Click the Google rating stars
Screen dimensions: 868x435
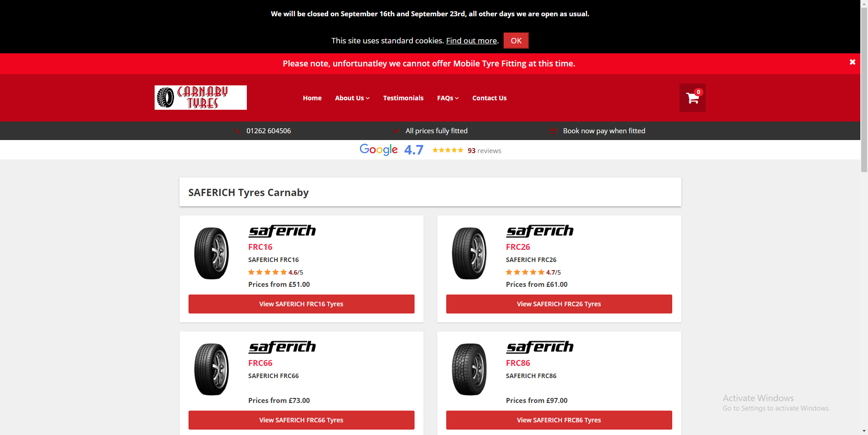click(x=448, y=150)
